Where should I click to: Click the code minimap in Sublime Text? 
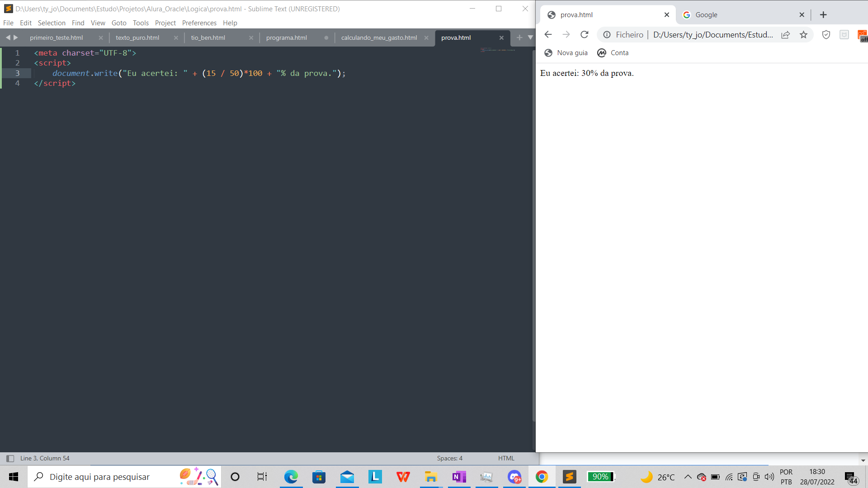498,49
